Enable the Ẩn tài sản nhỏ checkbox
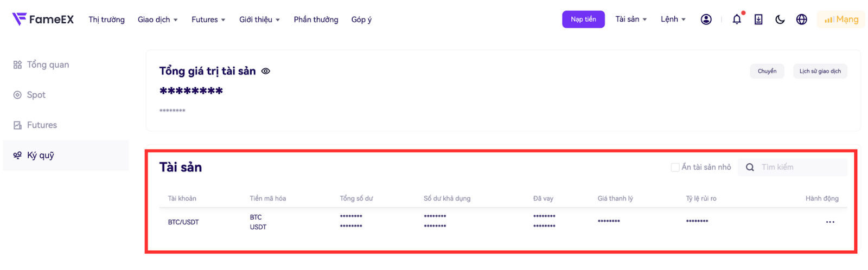 (x=675, y=168)
